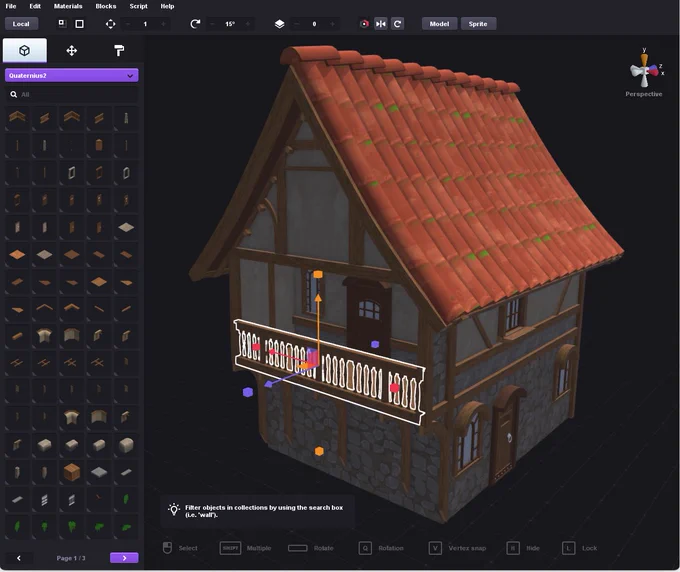The image size is (680, 572).
Task: Increase the move snap value of 1
Action: pyautogui.click(x=163, y=24)
